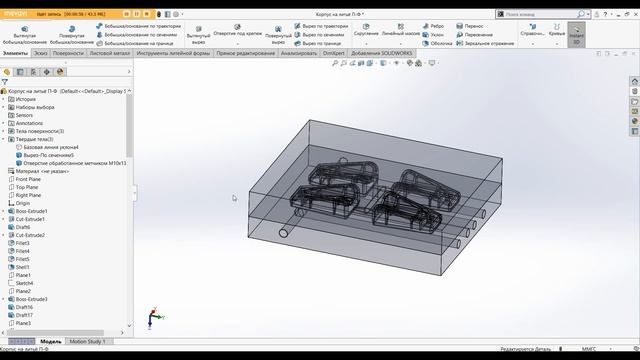Viewport: 640px width, 360px height.
Task: Choose Бобышка/основание по траектории
Action: (138, 26)
